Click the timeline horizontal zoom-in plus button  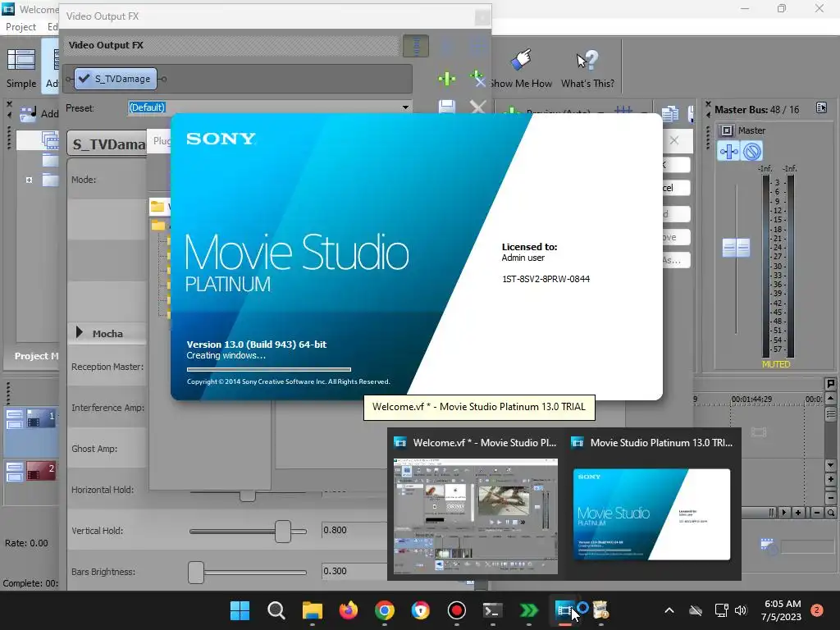[798, 513]
